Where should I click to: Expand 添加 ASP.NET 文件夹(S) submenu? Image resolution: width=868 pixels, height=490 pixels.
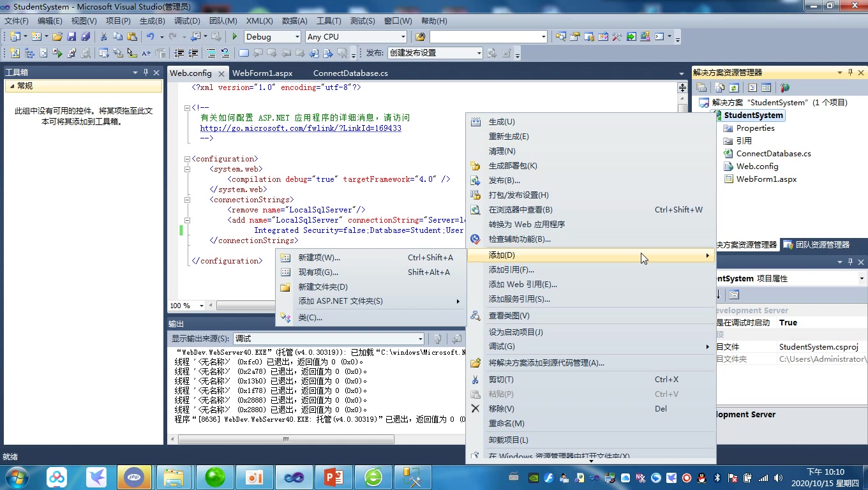[x=370, y=301]
